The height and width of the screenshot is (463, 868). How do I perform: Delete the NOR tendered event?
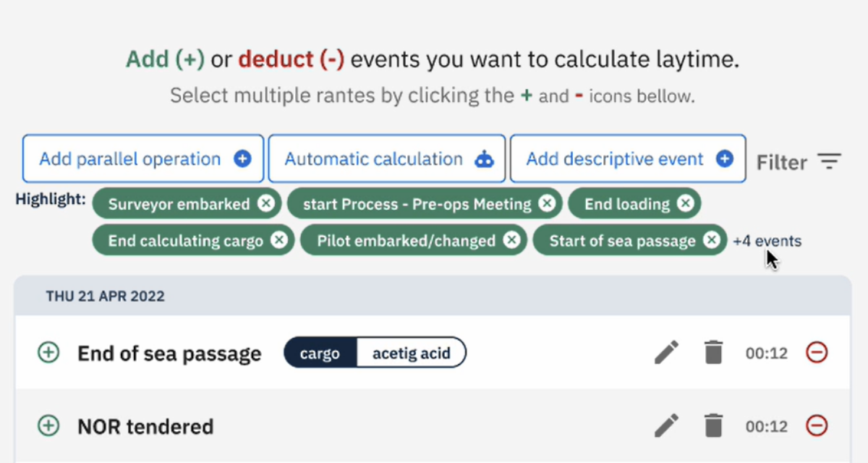(x=713, y=426)
